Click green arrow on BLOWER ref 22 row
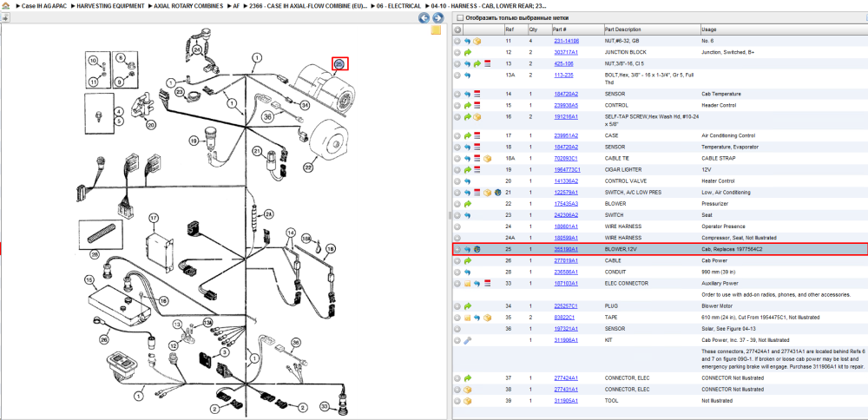 coord(467,204)
